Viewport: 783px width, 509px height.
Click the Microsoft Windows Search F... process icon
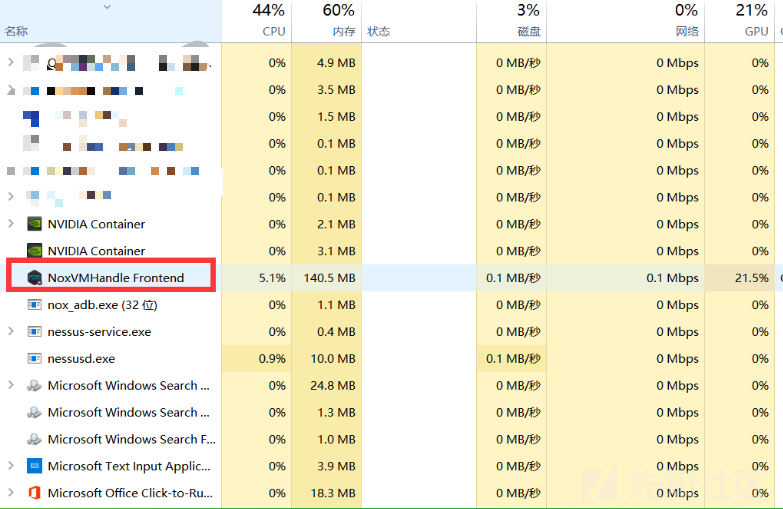pos(34,439)
